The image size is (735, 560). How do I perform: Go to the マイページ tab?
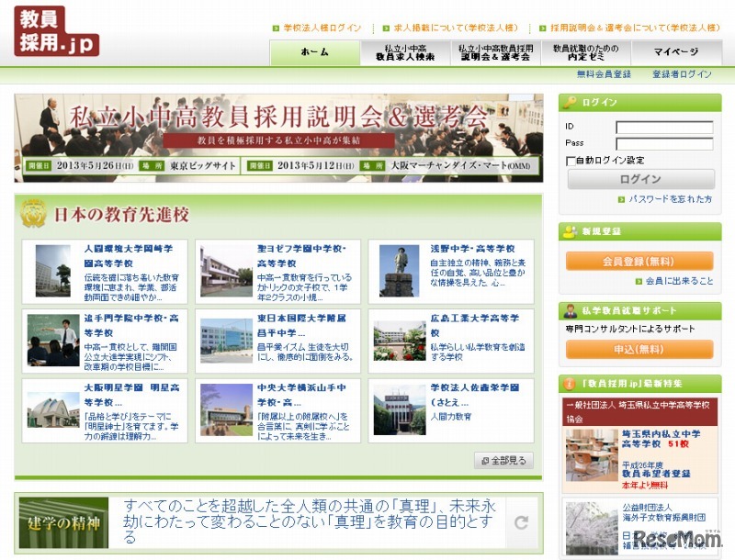[x=676, y=52]
